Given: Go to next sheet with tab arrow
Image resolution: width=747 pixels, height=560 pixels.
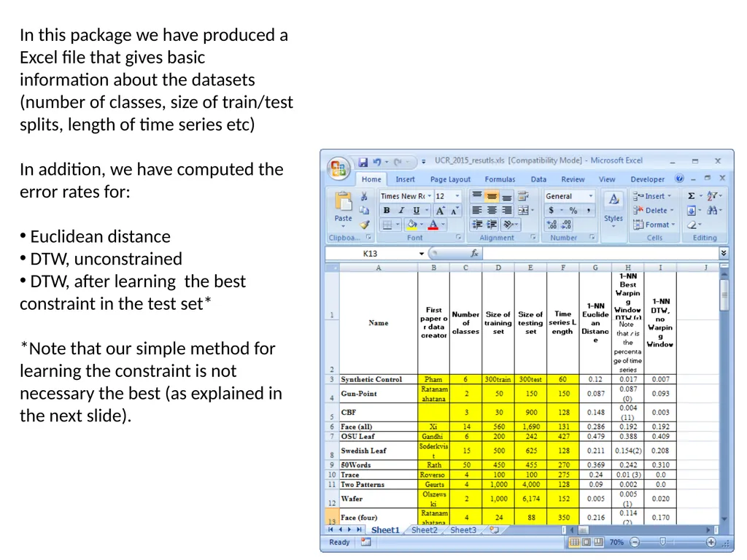Looking at the screenshot, I should (x=349, y=529).
